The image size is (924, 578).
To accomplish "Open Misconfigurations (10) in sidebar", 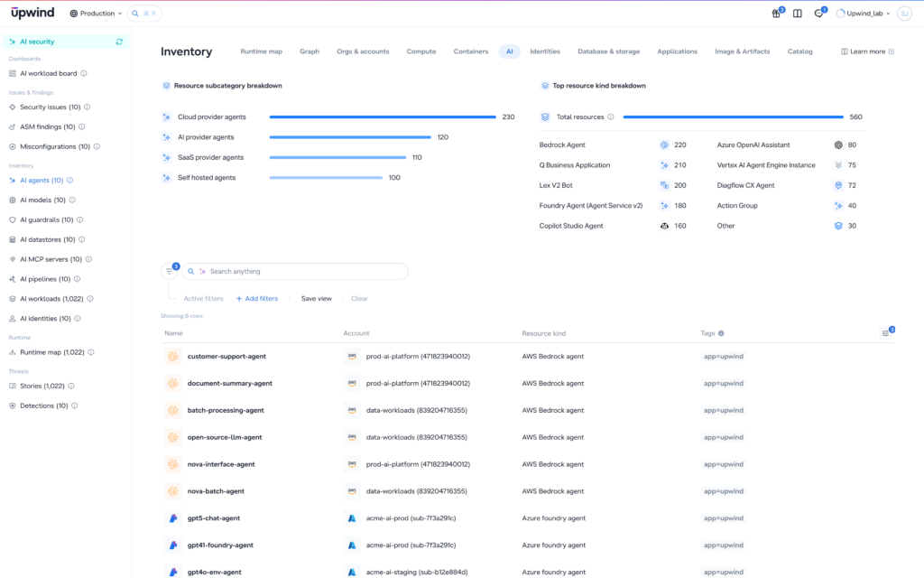I will click(55, 147).
